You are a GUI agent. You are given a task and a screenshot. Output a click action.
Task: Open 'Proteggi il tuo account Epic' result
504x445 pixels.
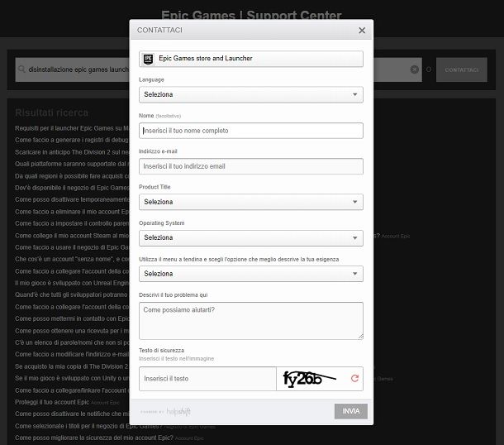click(x=52, y=402)
